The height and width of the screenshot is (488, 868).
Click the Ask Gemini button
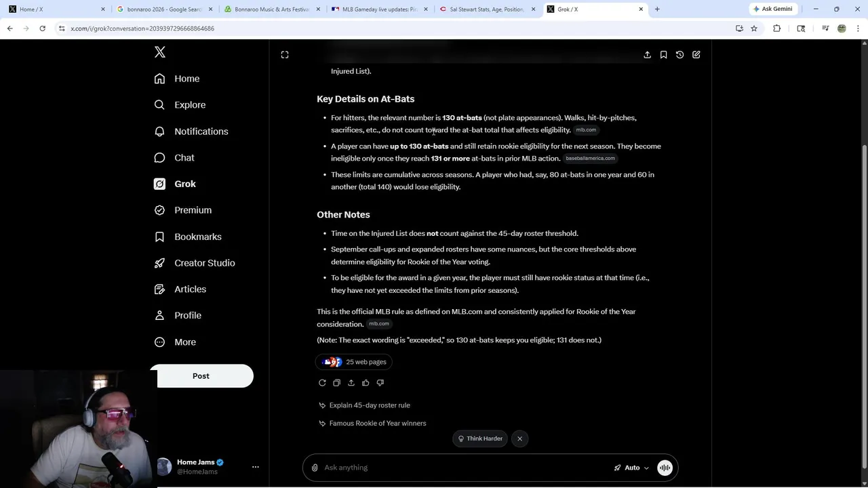[x=773, y=9]
